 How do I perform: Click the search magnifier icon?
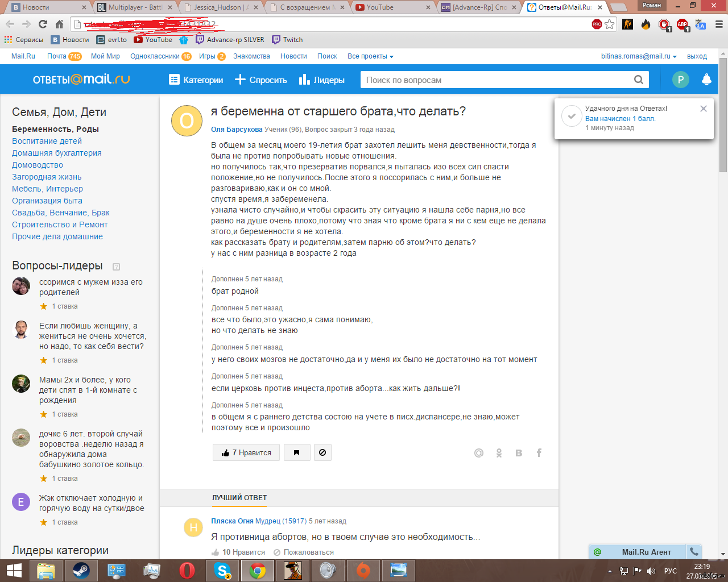point(639,80)
